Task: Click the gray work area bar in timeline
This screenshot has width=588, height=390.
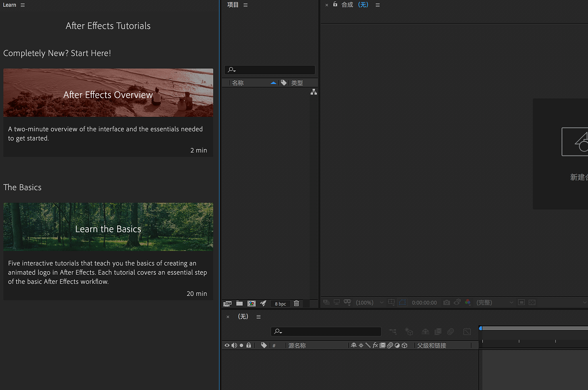Action: click(535, 328)
